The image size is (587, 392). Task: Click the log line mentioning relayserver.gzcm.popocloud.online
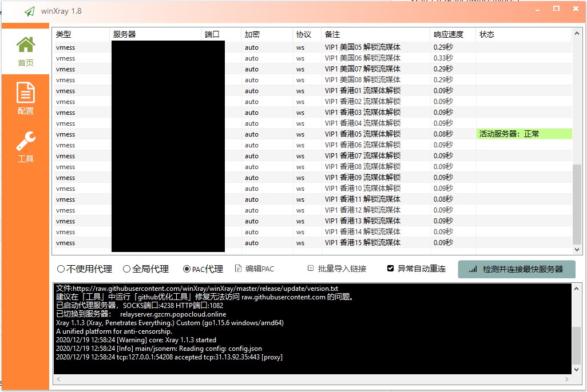141,314
